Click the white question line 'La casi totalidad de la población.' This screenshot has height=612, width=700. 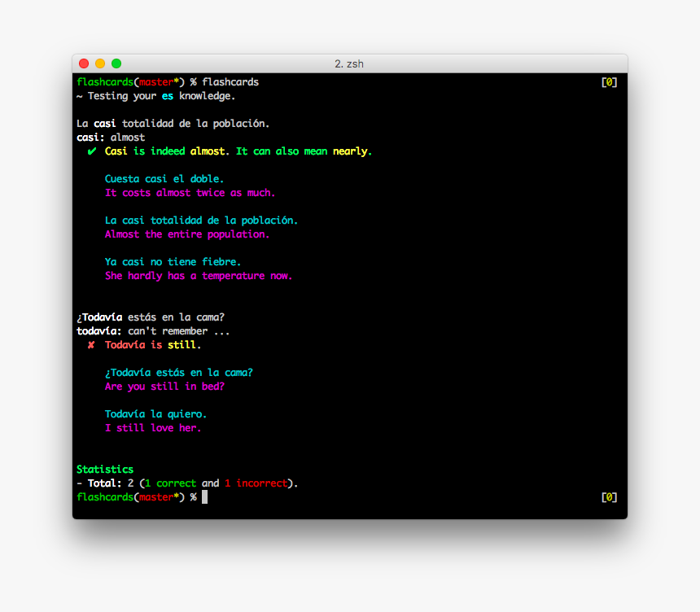coord(173,124)
